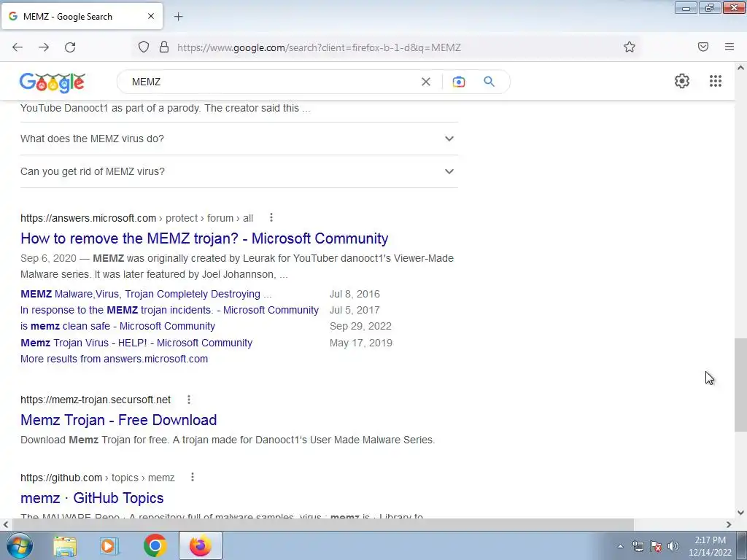Open Windows Explorer from the taskbar
This screenshot has width=747, height=560.
(x=65, y=546)
